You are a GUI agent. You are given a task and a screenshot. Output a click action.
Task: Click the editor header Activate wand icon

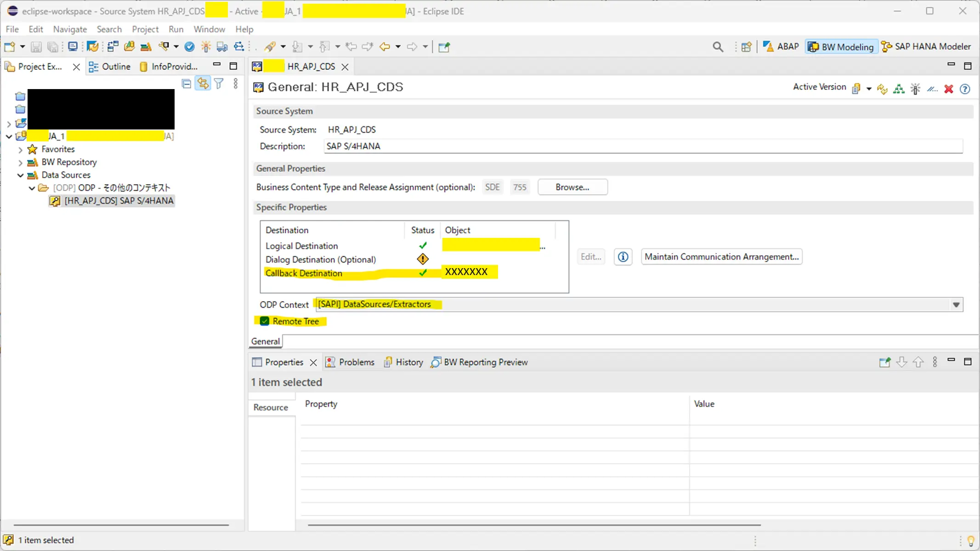click(x=915, y=89)
